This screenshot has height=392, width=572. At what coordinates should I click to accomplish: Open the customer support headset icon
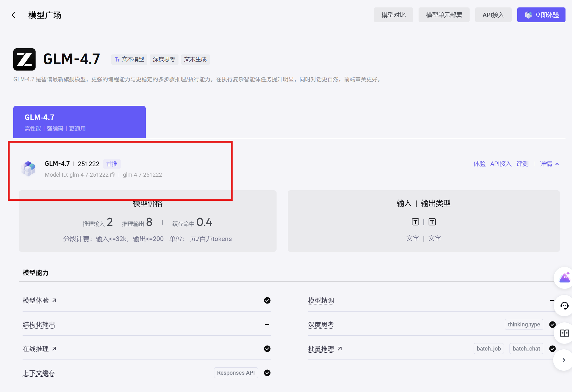[x=565, y=306]
